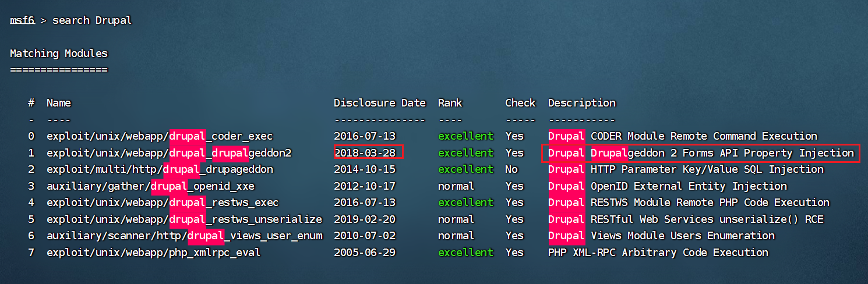Click the 'Name' column header

coord(59,103)
